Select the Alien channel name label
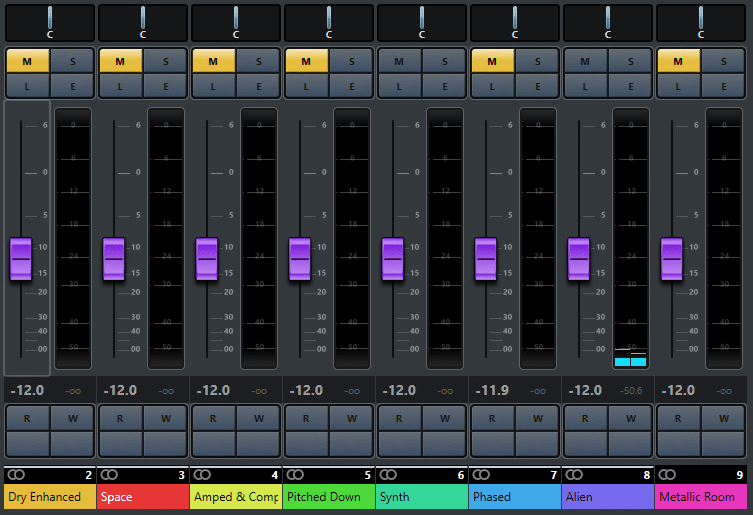Viewport: 753px width, 515px height. coord(608,497)
